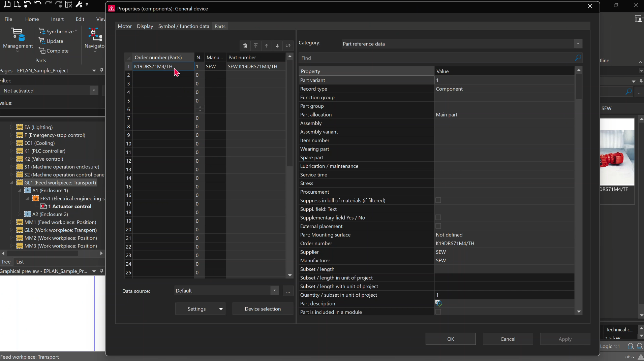644x361 pixels.
Task: Click the Device selection button
Action: coord(263,309)
